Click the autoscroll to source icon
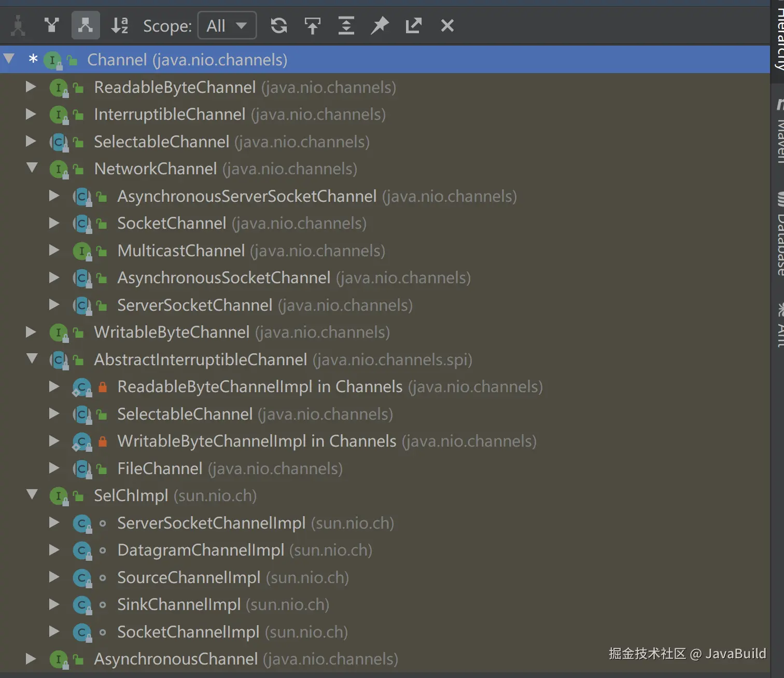The width and height of the screenshot is (784, 678). click(313, 25)
